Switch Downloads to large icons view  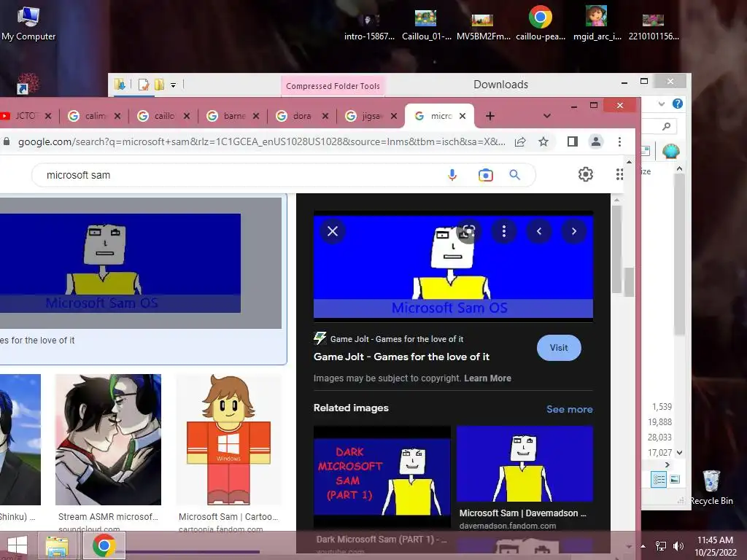tap(675, 479)
